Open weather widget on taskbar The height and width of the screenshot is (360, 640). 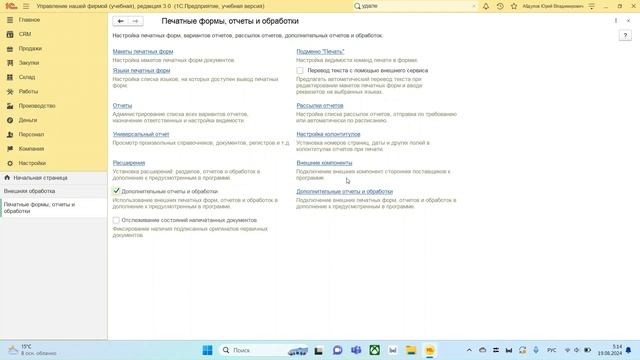pyautogui.click(x=33, y=350)
